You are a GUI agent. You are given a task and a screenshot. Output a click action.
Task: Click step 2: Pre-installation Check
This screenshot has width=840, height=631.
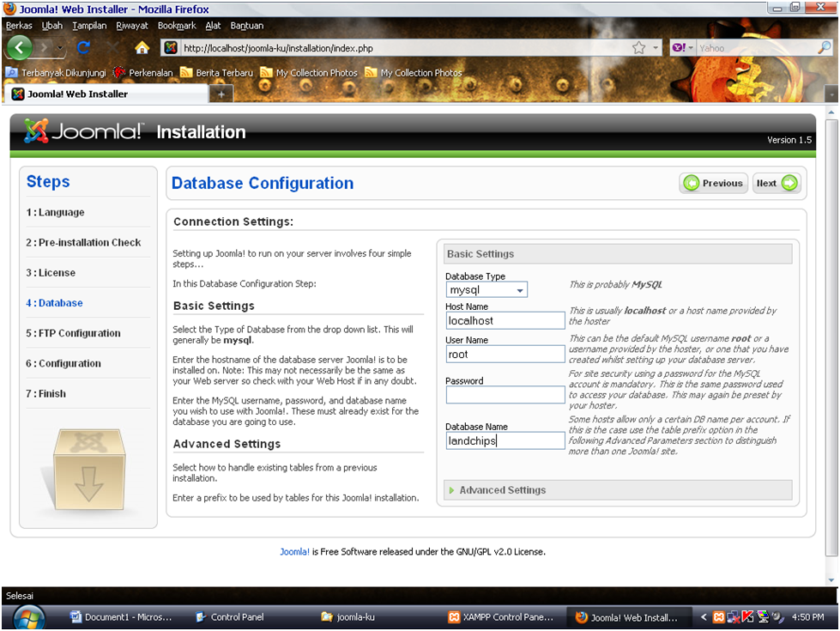coord(83,242)
